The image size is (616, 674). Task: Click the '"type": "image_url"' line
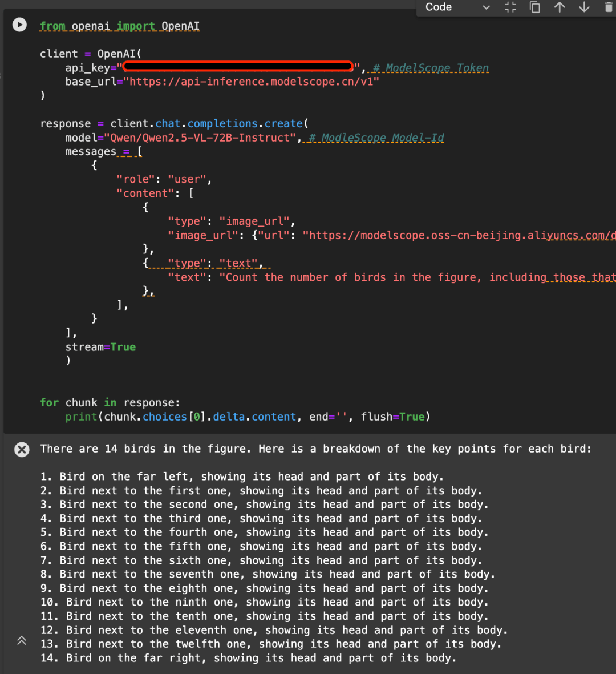tap(232, 221)
